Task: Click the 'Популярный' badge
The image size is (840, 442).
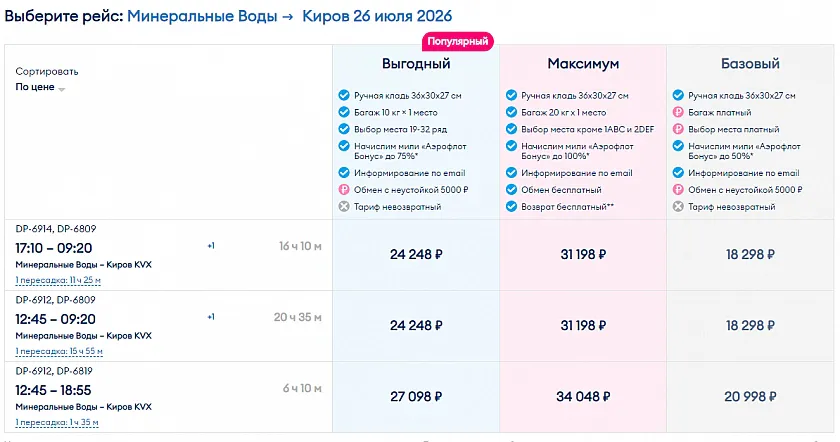Action: [x=458, y=41]
